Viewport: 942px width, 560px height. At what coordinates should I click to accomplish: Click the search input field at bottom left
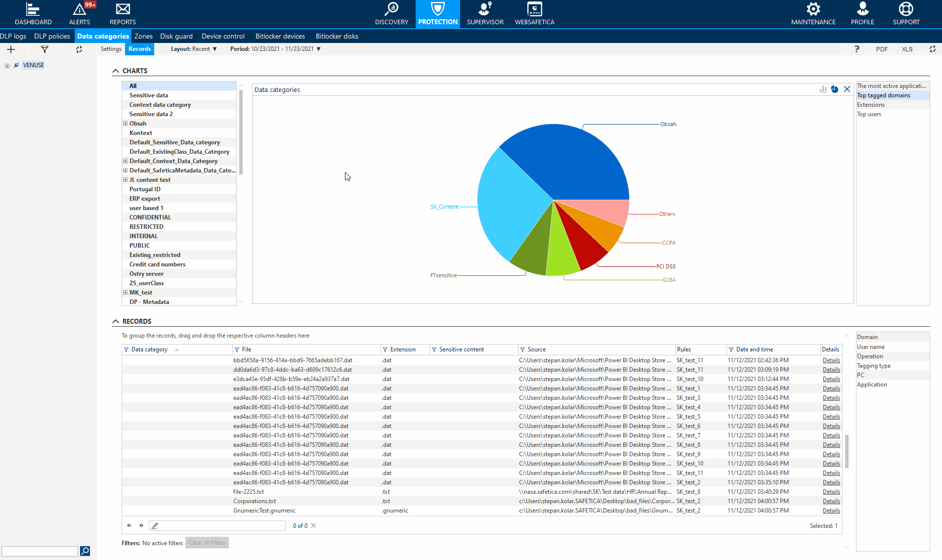(x=40, y=551)
